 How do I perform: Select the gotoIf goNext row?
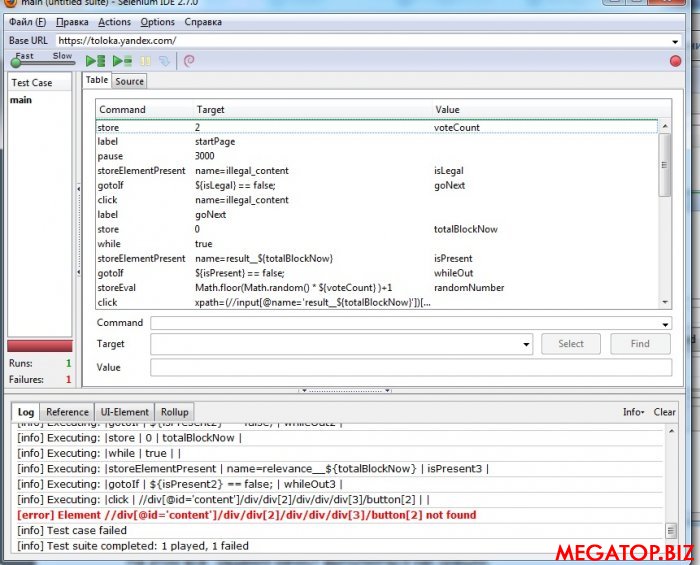point(377,185)
